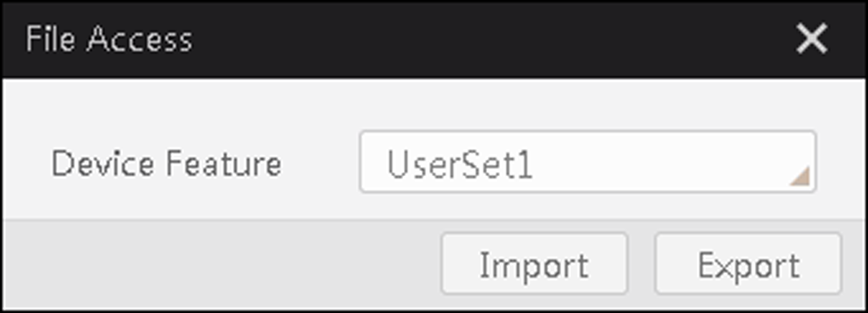868x313 pixels.
Task: Choose a different device feature than UserSet1
Action: [x=588, y=161]
